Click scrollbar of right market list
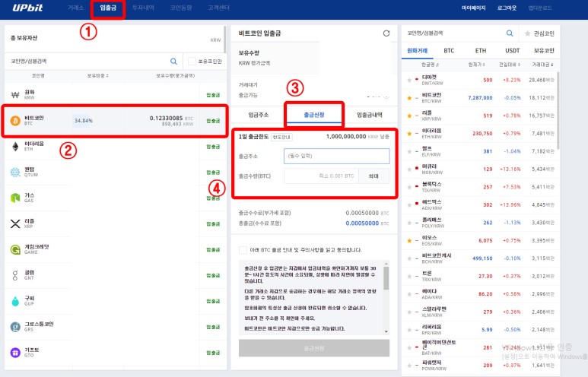Image resolution: width=588 pixels, height=377 pixels. [x=558, y=110]
